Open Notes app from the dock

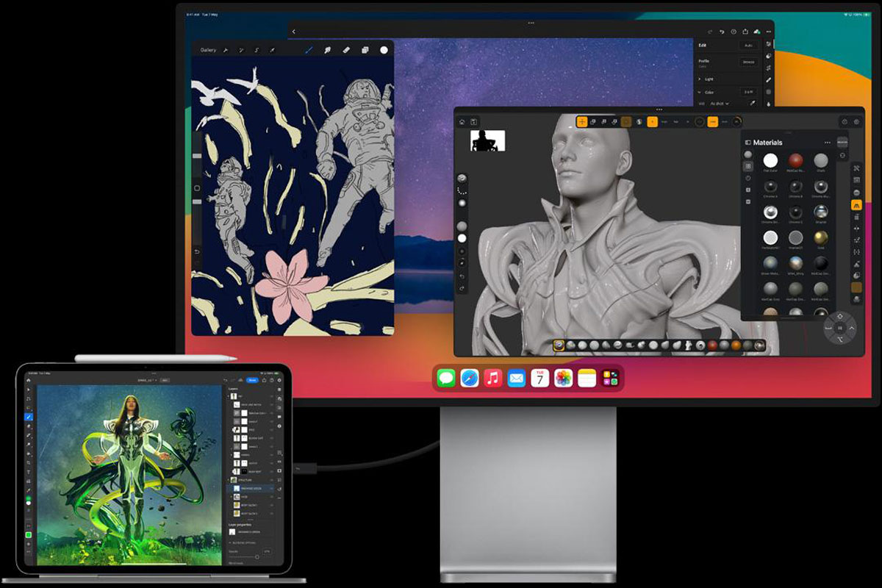click(587, 378)
